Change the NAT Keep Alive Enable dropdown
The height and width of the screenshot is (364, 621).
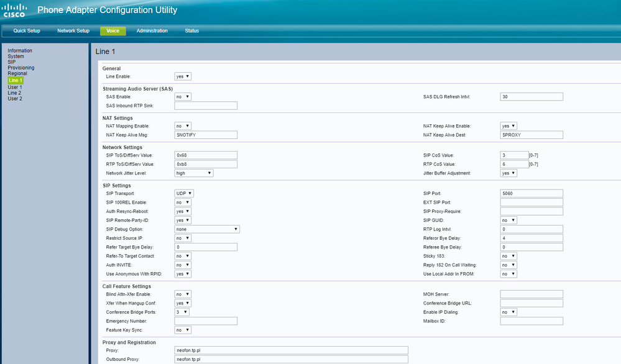pos(508,126)
